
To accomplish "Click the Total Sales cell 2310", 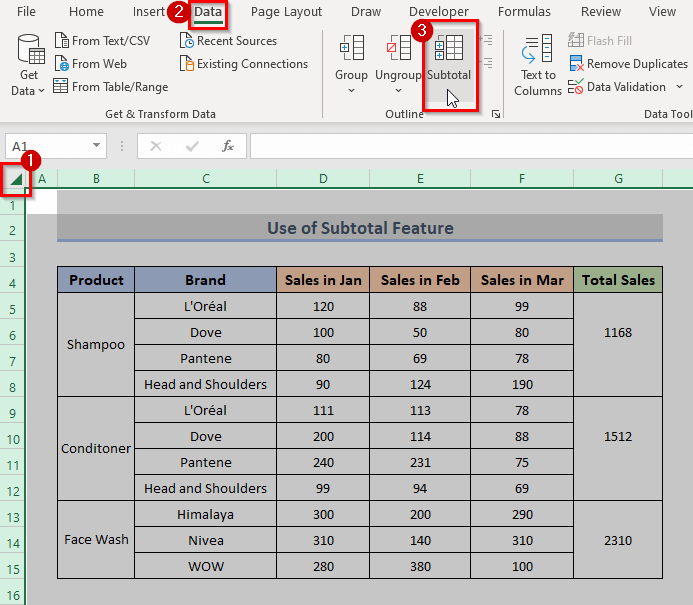I will click(x=618, y=540).
